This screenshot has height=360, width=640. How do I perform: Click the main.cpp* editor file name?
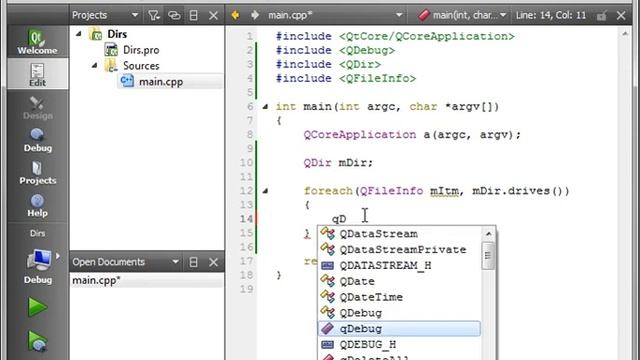(x=290, y=15)
